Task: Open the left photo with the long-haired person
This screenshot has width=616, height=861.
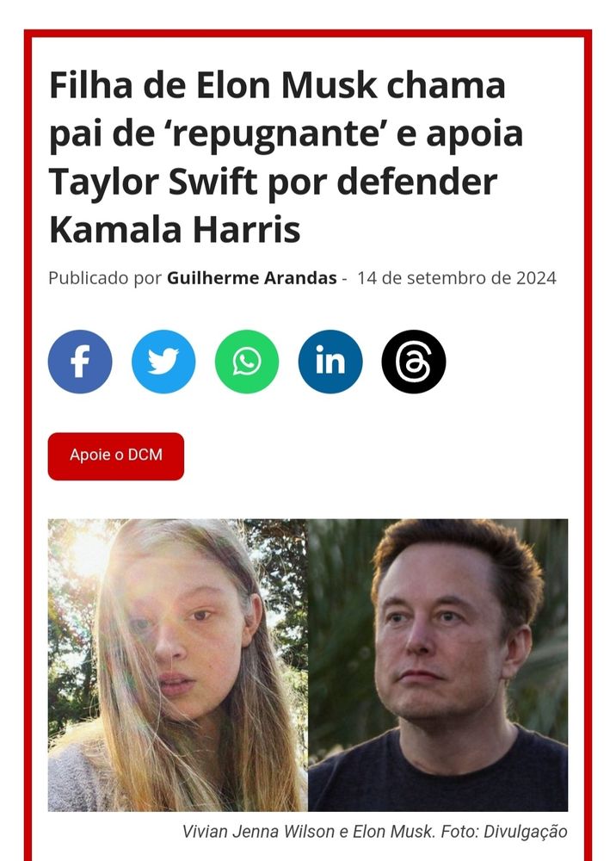Action: (x=178, y=665)
